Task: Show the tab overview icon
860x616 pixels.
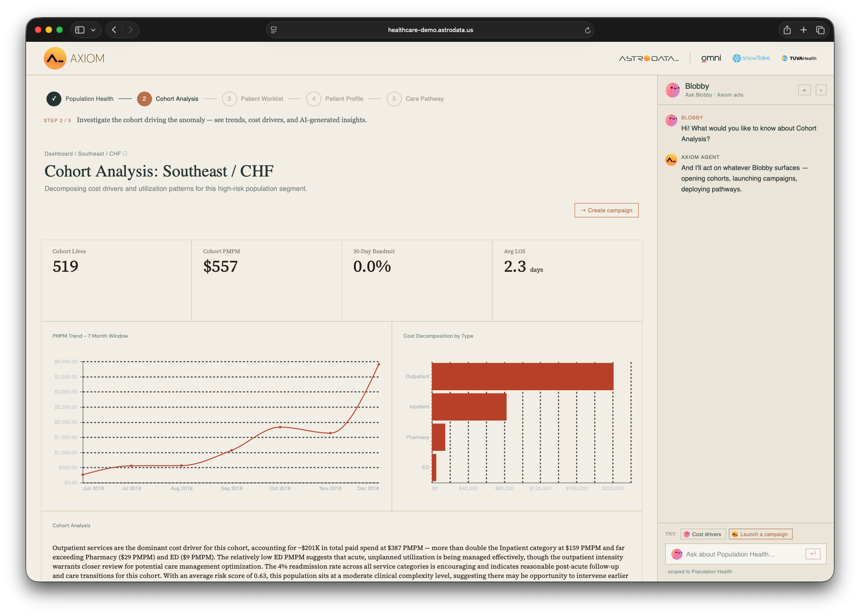Action: 820,30
